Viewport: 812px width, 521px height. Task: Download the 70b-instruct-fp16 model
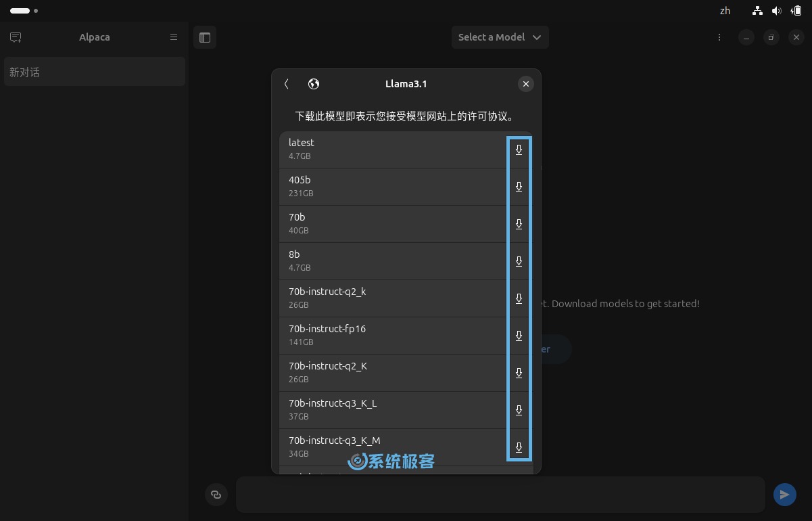click(519, 336)
